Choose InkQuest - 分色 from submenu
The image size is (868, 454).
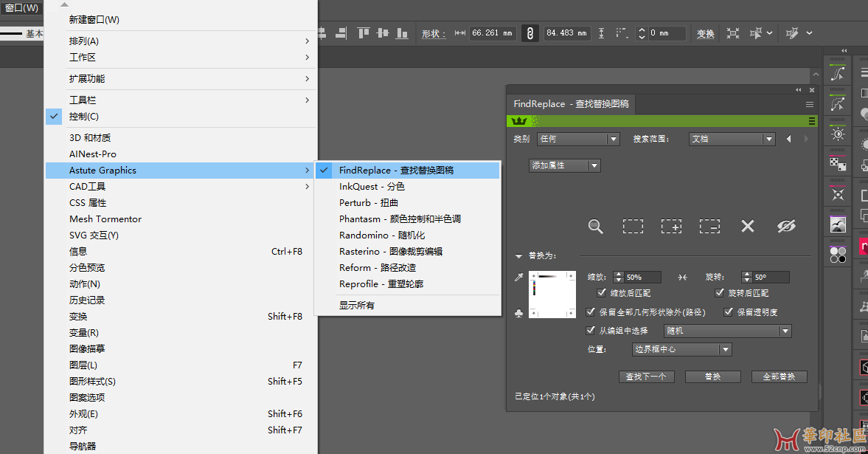407,187
